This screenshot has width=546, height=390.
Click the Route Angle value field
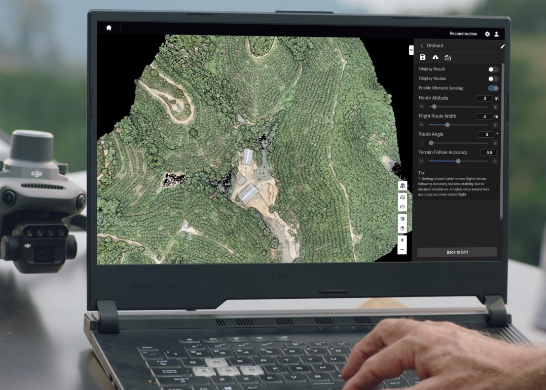coord(485,134)
